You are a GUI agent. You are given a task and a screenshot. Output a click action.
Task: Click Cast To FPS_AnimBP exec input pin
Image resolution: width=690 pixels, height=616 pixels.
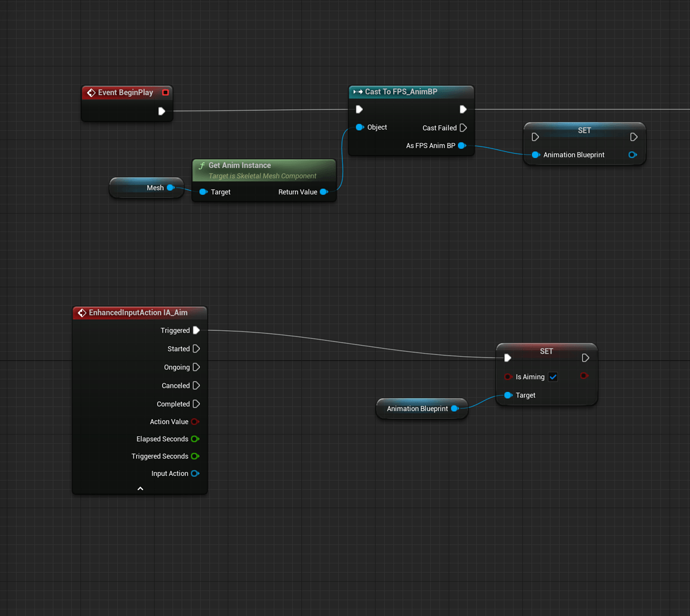pos(359,109)
